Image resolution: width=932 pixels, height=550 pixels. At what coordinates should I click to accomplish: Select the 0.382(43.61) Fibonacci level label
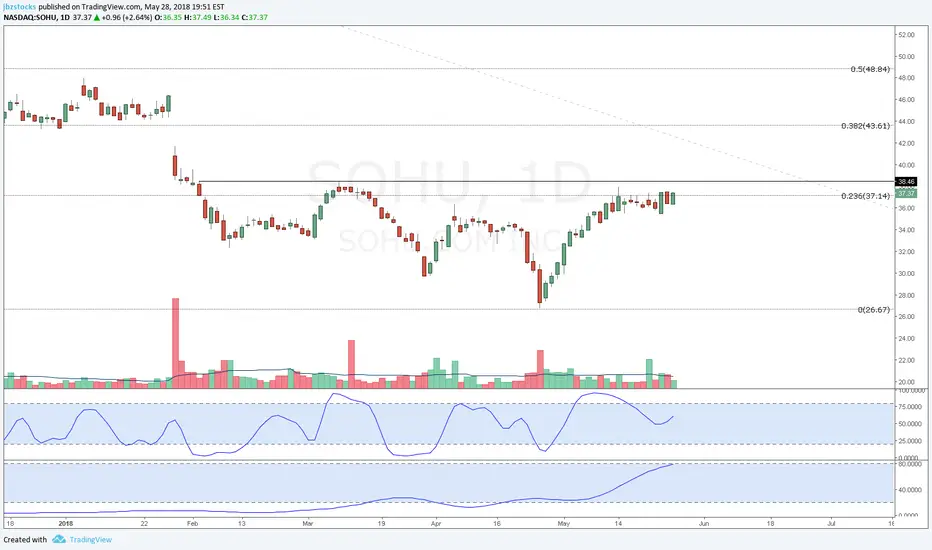click(x=865, y=125)
